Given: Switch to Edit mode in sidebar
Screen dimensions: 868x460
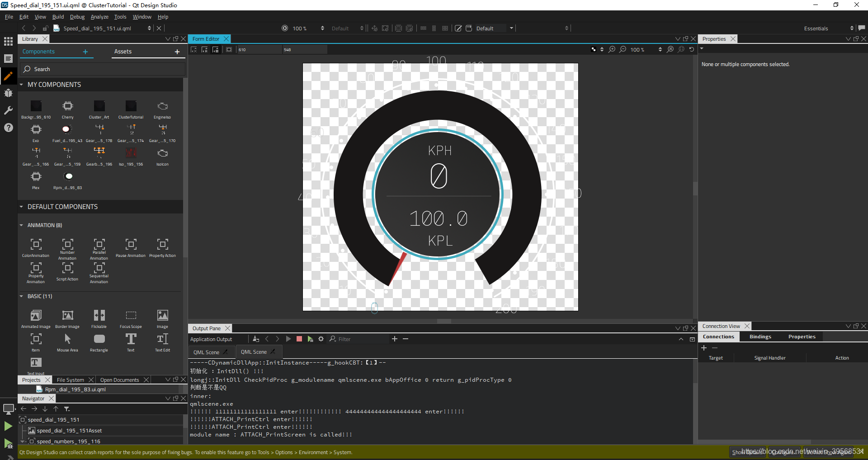Looking at the screenshot, I should [8, 58].
